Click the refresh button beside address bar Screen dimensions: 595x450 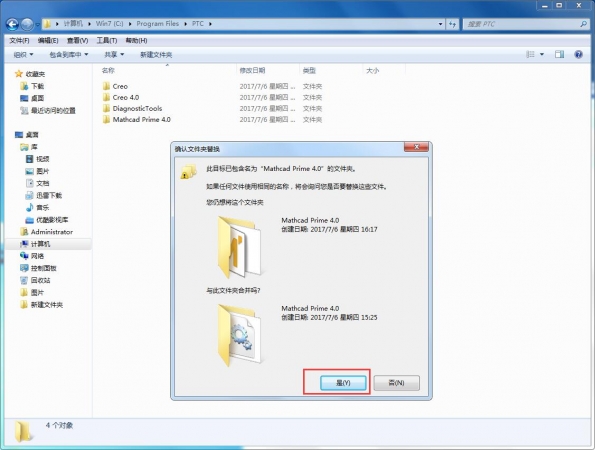452,24
